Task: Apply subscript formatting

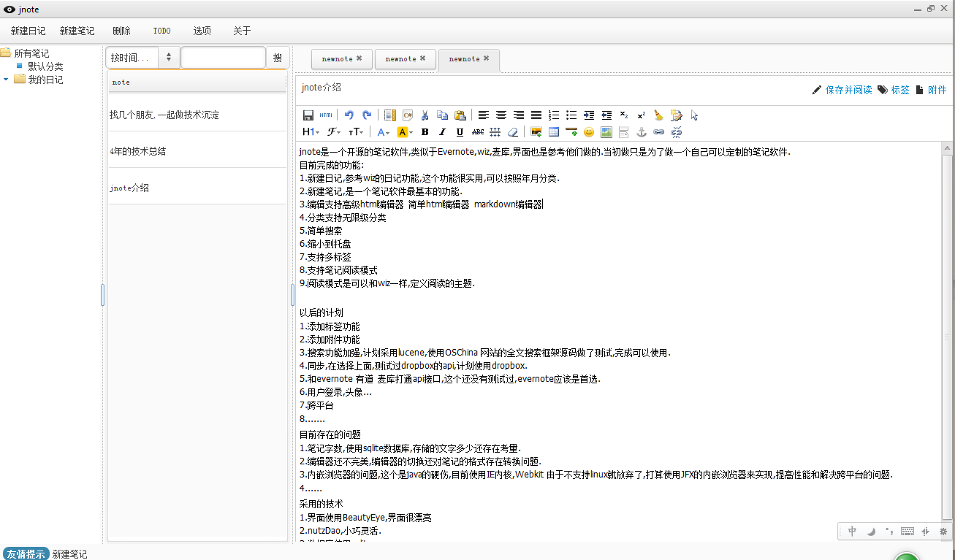Action: point(623,115)
